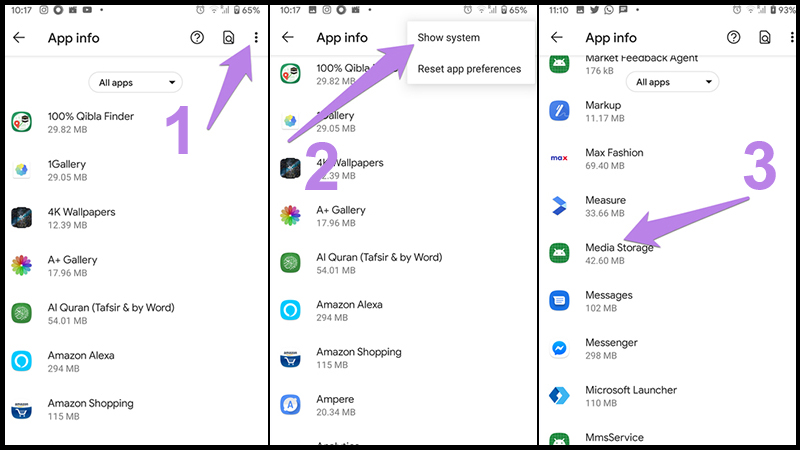
Task: Tap back arrow in third App info panel
Action: 557,37
